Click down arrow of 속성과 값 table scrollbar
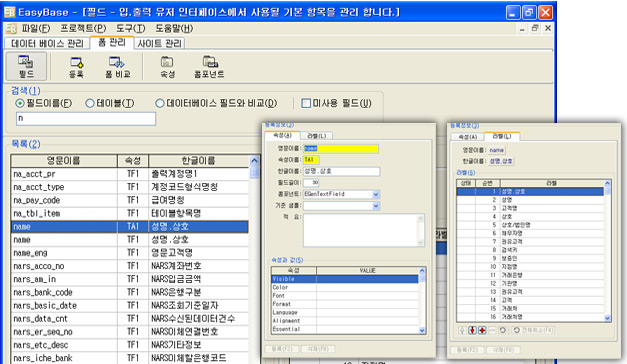The image size is (627, 364). tap(422, 330)
